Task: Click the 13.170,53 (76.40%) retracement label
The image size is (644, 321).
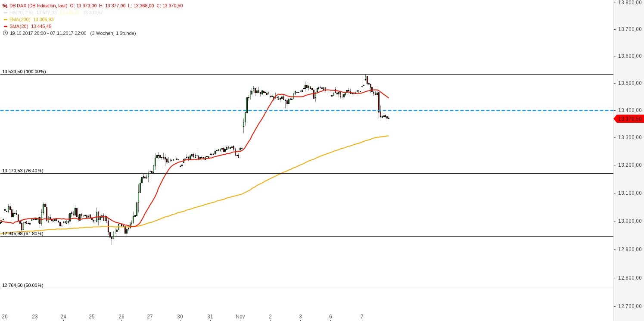Action: coord(24,171)
